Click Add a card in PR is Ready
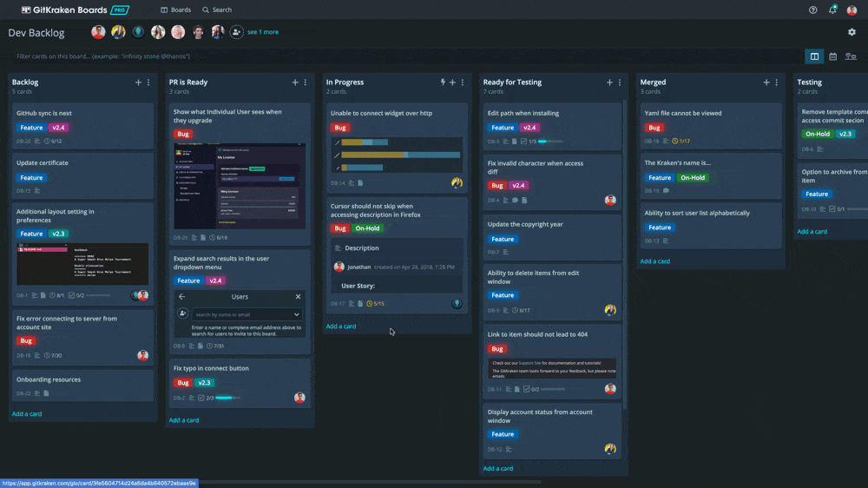The image size is (868, 488). pos(184,420)
